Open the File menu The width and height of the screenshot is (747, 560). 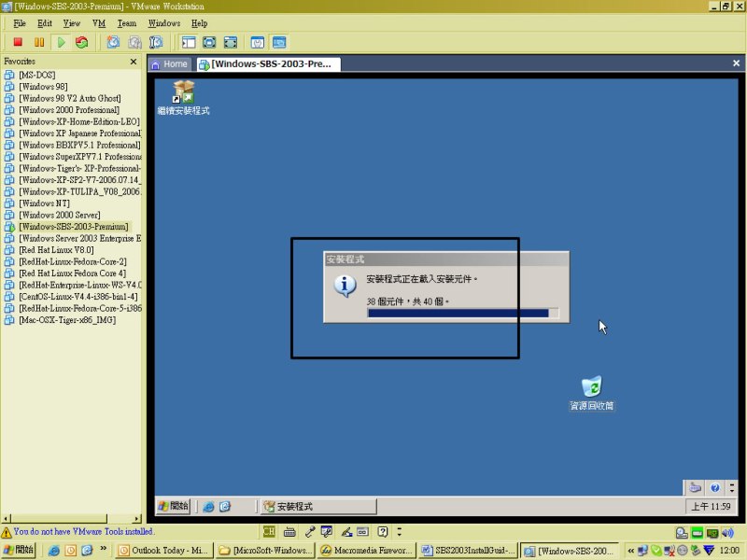point(20,23)
